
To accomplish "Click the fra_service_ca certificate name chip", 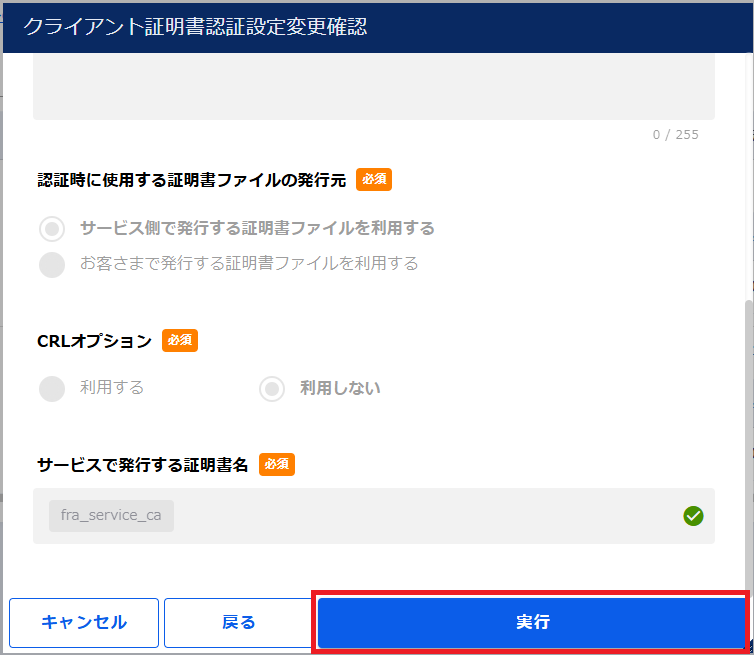I will pos(111,516).
